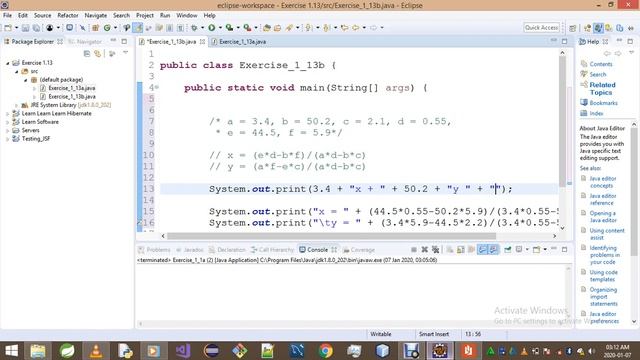Click the green New Java Class icon
Screen dimensions: 640x360
click(x=107, y=28)
